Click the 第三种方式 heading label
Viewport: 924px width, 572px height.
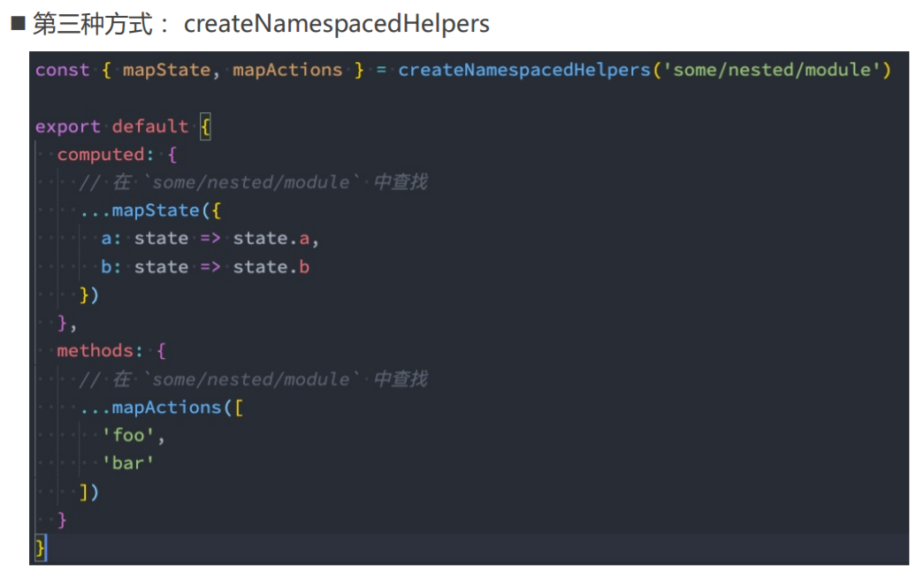(93, 24)
